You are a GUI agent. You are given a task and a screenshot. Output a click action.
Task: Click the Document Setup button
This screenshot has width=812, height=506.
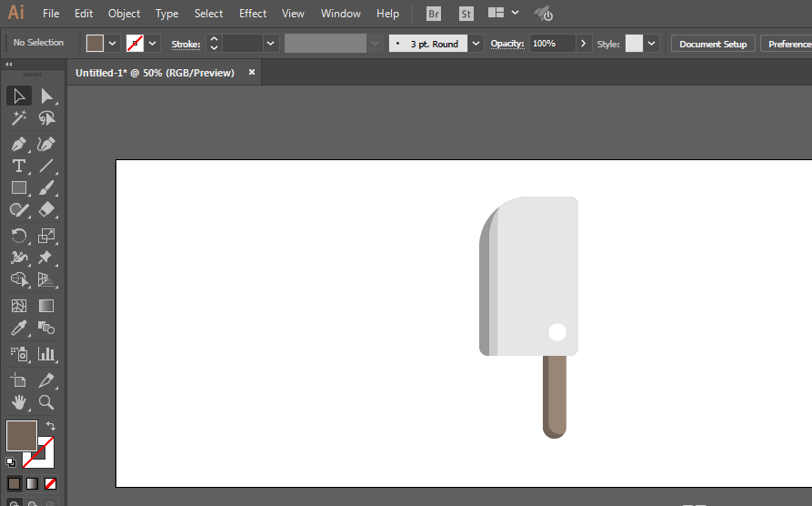712,44
